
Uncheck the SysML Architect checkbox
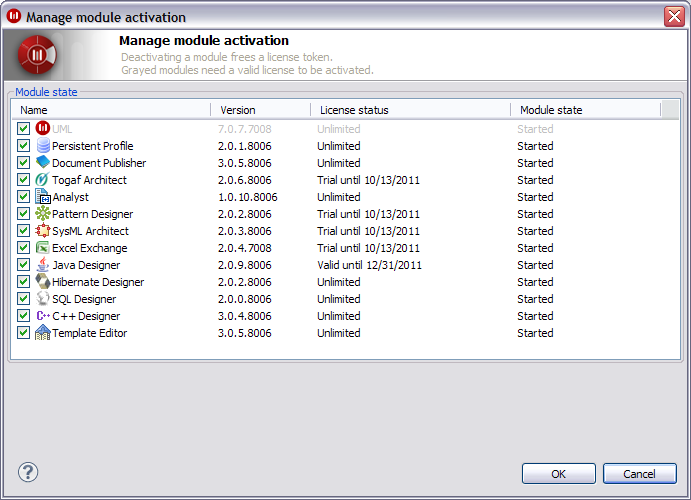(23, 230)
